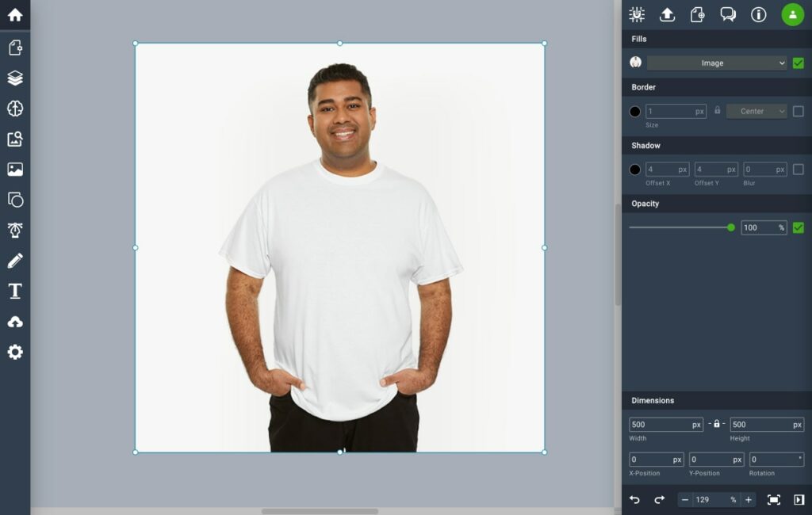
Task: Click the Home tab in the sidebar
Action: (14, 14)
